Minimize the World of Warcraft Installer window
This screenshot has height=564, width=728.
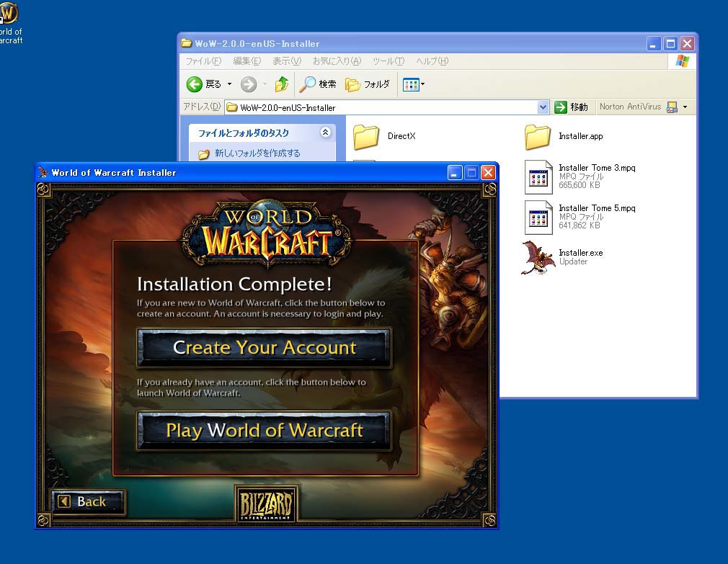click(x=455, y=173)
